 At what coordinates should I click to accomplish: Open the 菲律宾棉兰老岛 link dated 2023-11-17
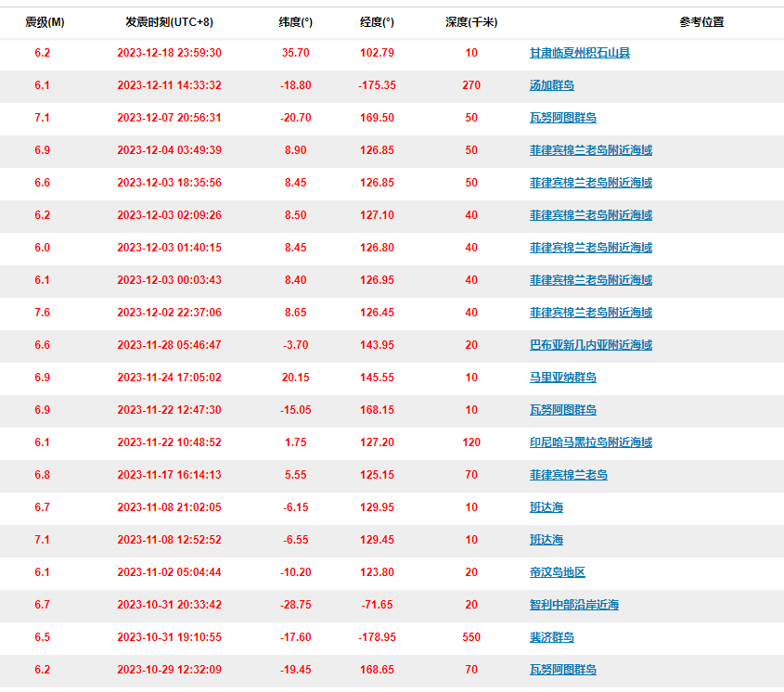pyautogui.click(x=569, y=476)
